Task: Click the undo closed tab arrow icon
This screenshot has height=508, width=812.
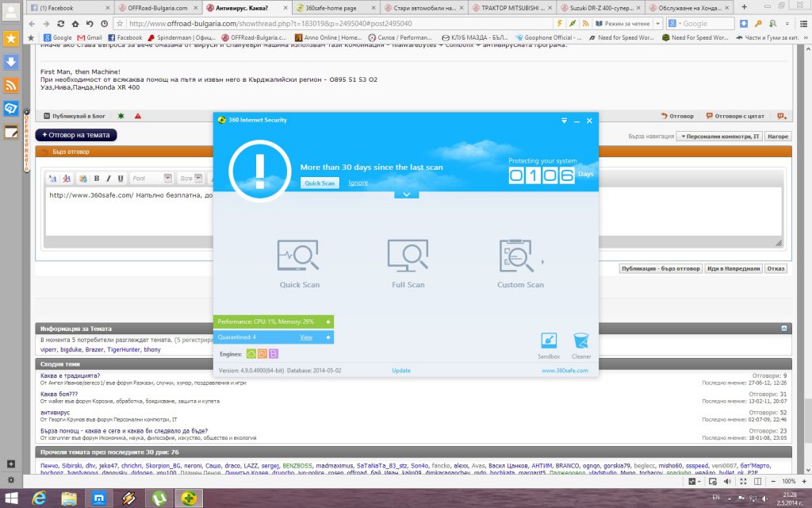Action: (x=90, y=24)
